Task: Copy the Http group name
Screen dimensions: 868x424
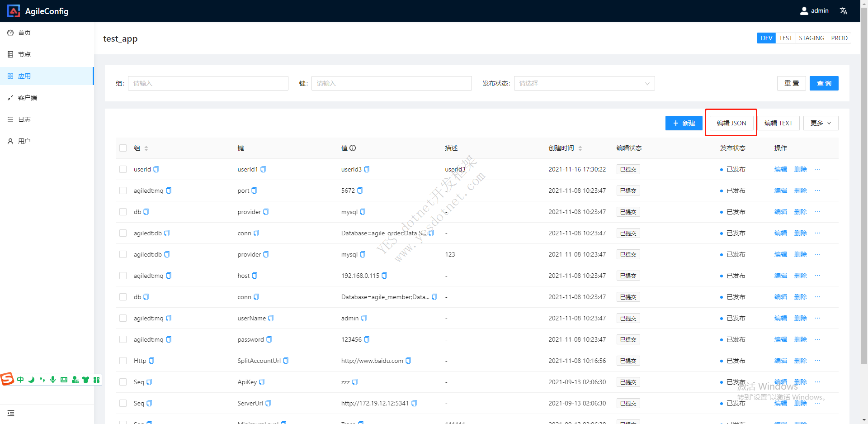Action: click(x=151, y=361)
